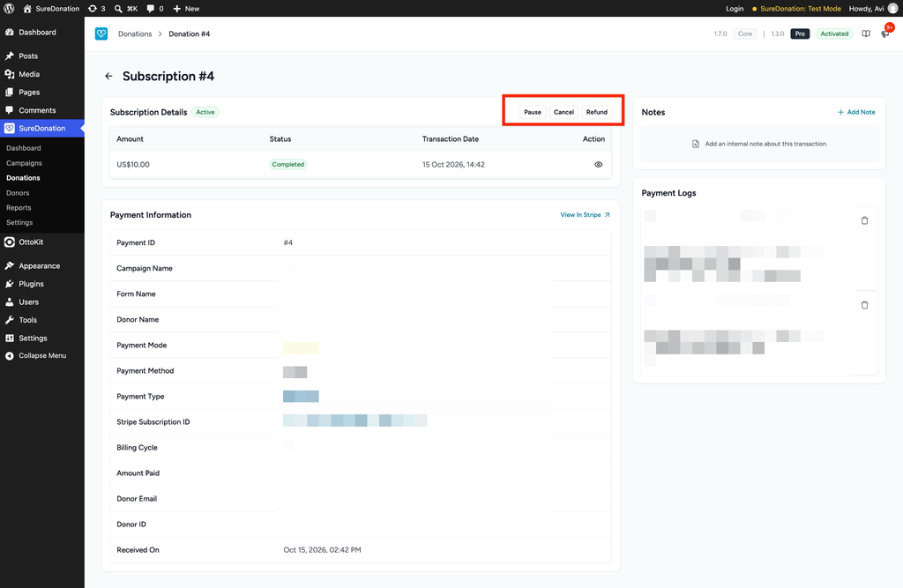Open the New content menu
The width and height of the screenshot is (903, 588).
click(186, 9)
